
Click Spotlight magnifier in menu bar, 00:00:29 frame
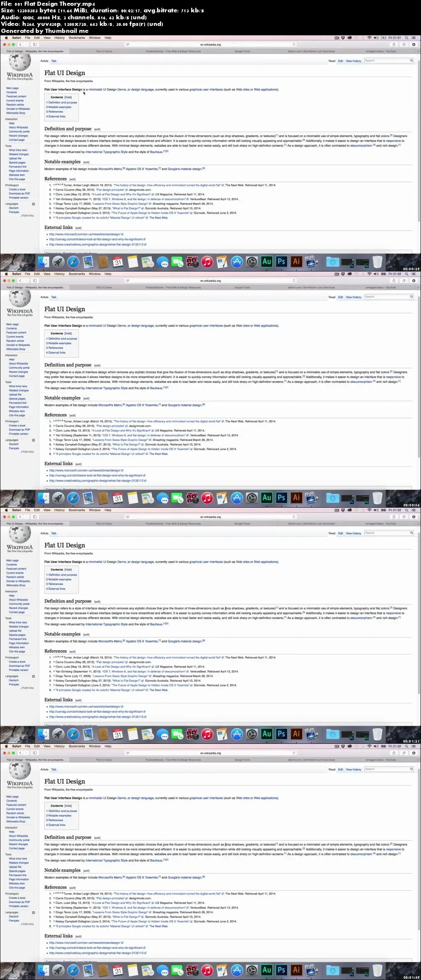pyautogui.click(x=407, y=38)
